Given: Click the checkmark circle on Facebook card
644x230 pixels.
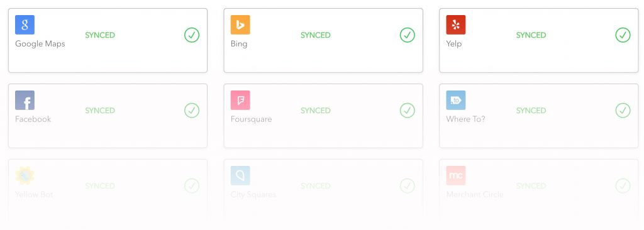Looking at the screenshot, I should pos(192,111).
